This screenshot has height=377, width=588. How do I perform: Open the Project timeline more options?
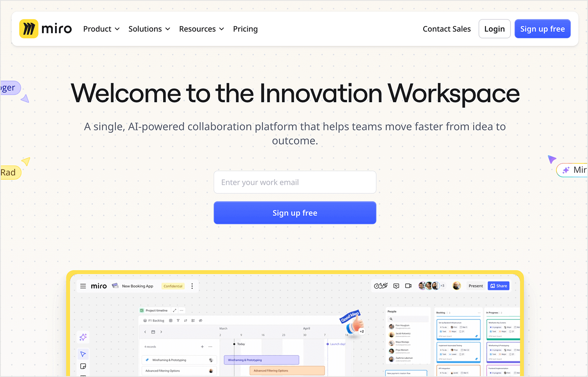point(181,310)
